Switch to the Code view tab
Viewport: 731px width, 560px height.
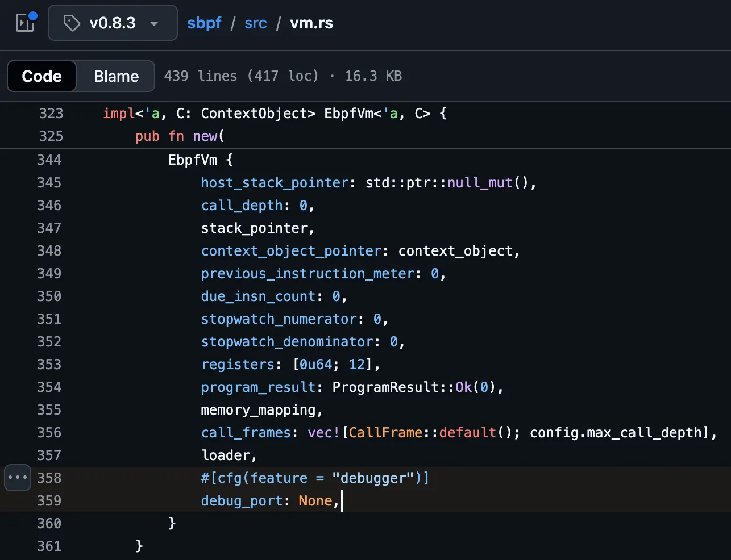tap(41, 76)
